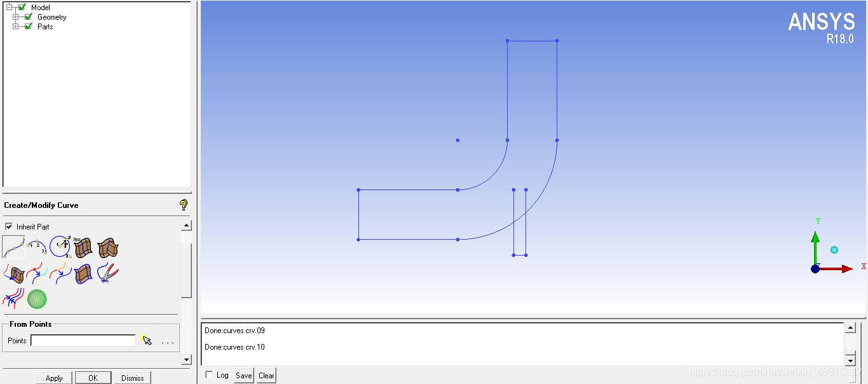Click the pliers segment curve tool

[107, 273]
